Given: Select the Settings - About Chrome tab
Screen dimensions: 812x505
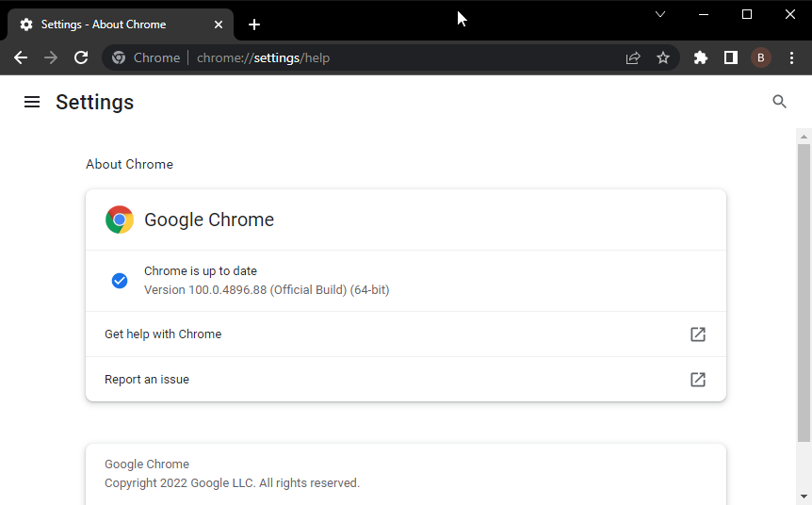Looking at the screenshot, I should click(x=108, y=24).
